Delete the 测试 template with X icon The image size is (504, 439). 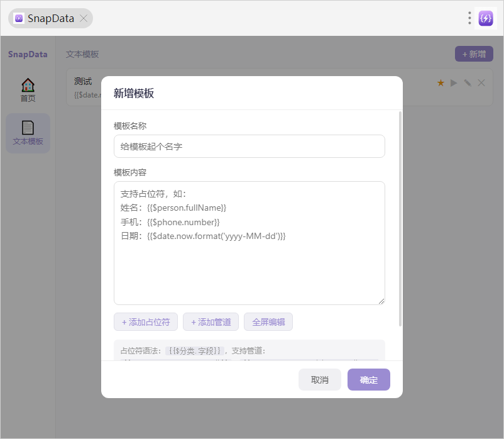click(481, 83)
